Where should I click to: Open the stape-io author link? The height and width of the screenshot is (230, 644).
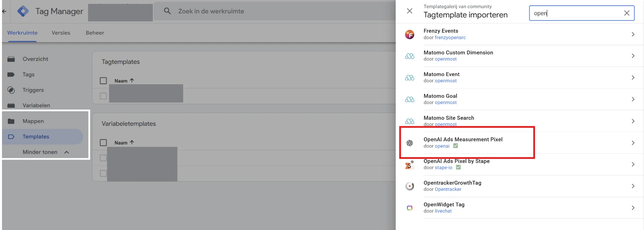(443, 168)
